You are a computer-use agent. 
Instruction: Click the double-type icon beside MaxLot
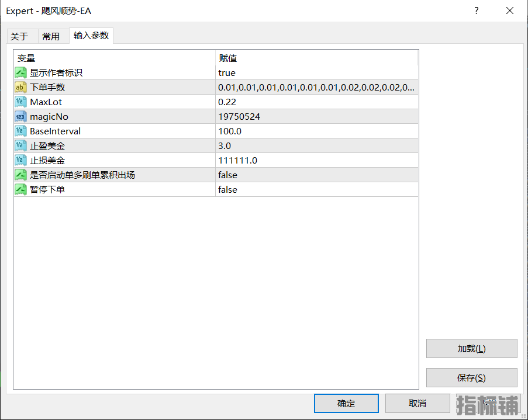tap(21, 102)
